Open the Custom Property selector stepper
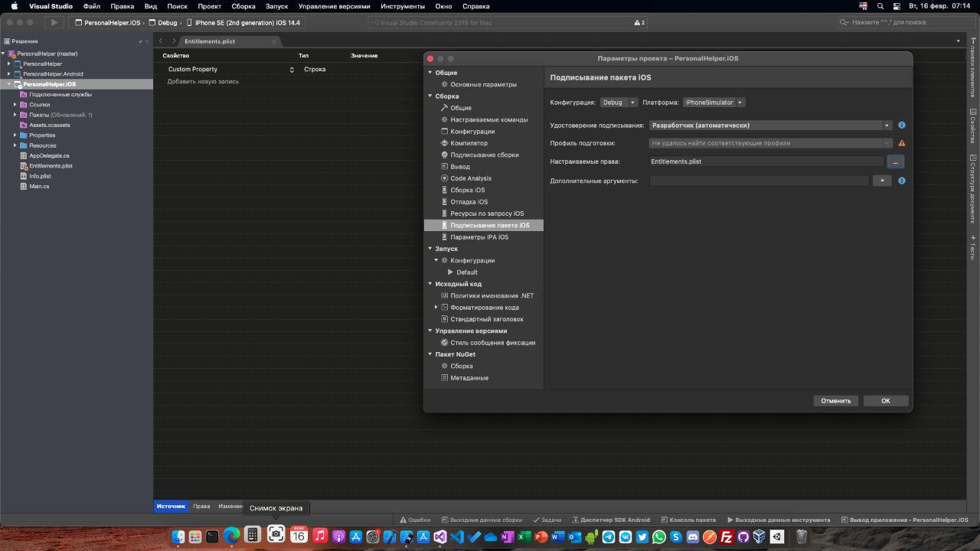Screen dimensions: 980x551 click(x=292, y=70)
